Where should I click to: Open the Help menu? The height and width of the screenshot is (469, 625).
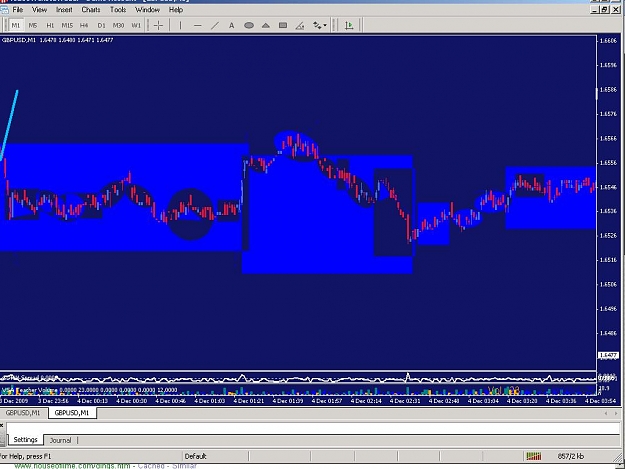click(x=175, y=10)
